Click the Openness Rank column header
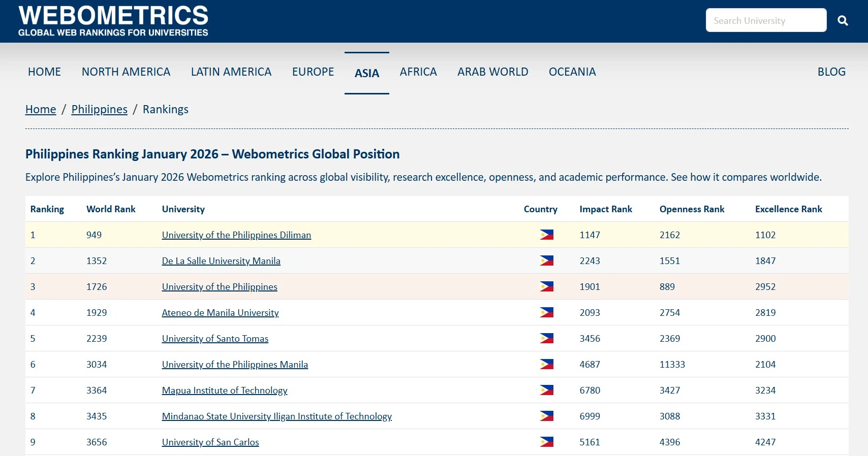The height and width of the screenshot is (456, 868). pyautogui.click(x=692, y=209)
